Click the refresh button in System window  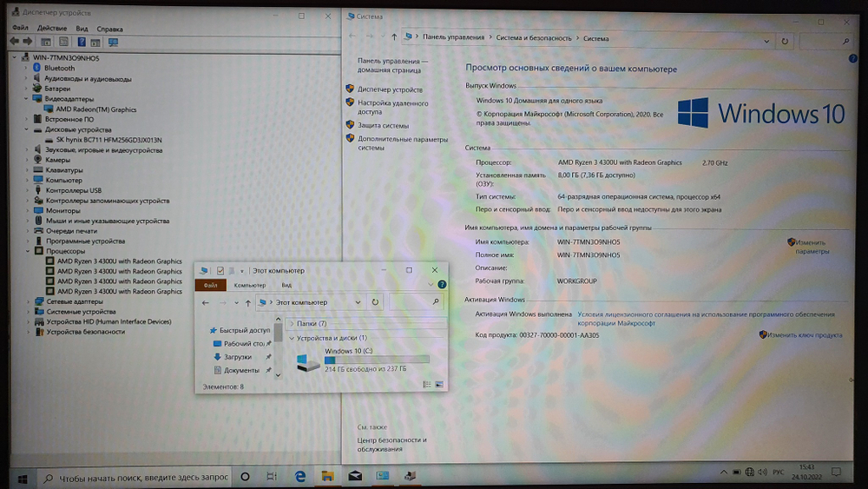point(785,41)
